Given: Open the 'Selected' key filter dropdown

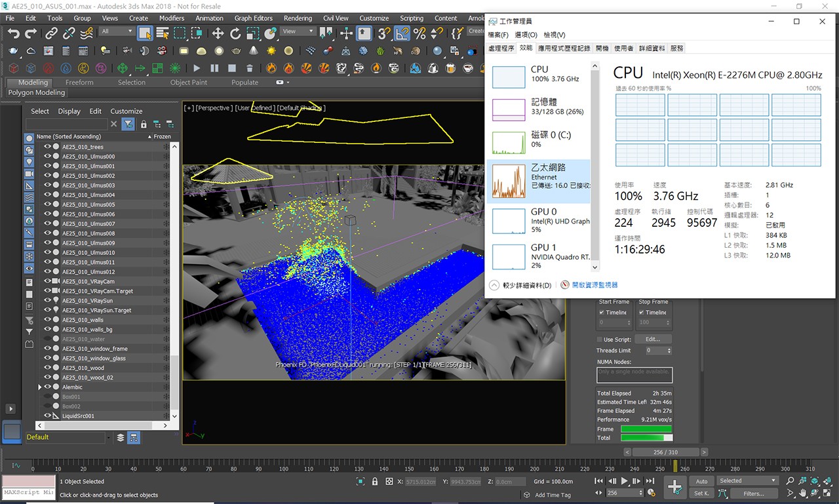Looking at the screenshot, I should [747, 480].
